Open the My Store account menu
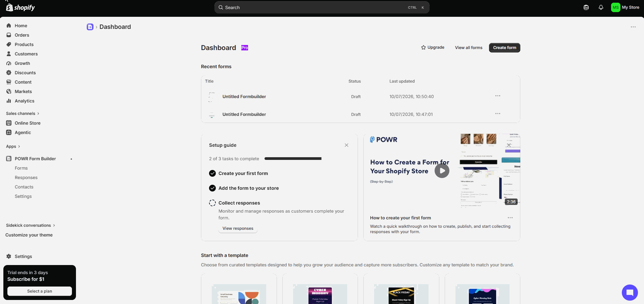This screenshot has height=304, width=644. click(625, 7)
